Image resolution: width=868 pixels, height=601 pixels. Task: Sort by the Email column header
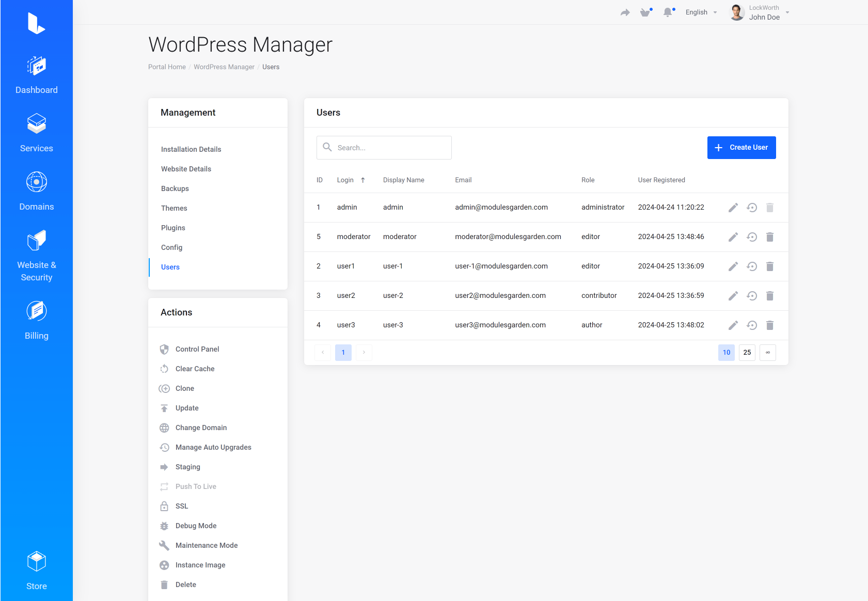pos(463,180)
